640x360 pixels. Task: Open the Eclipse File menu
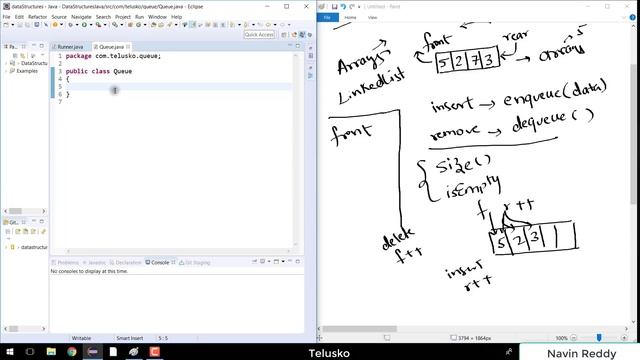(x=6, y=17)
